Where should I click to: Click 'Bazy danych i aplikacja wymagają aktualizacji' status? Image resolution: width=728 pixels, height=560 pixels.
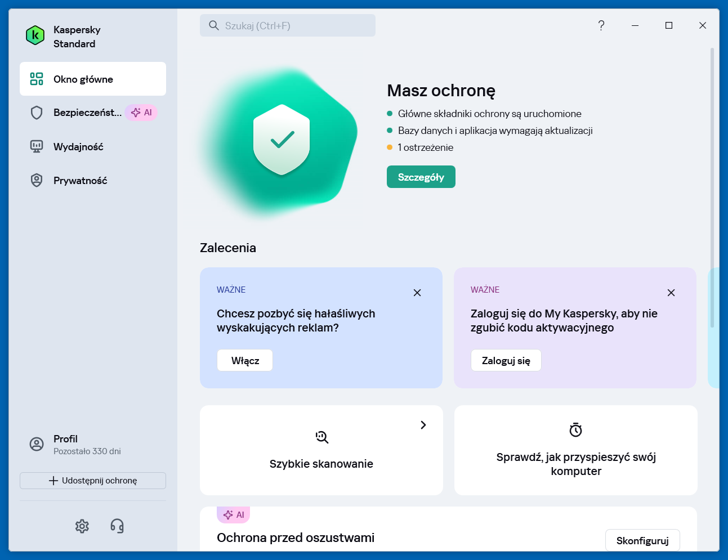click(495, 131)
